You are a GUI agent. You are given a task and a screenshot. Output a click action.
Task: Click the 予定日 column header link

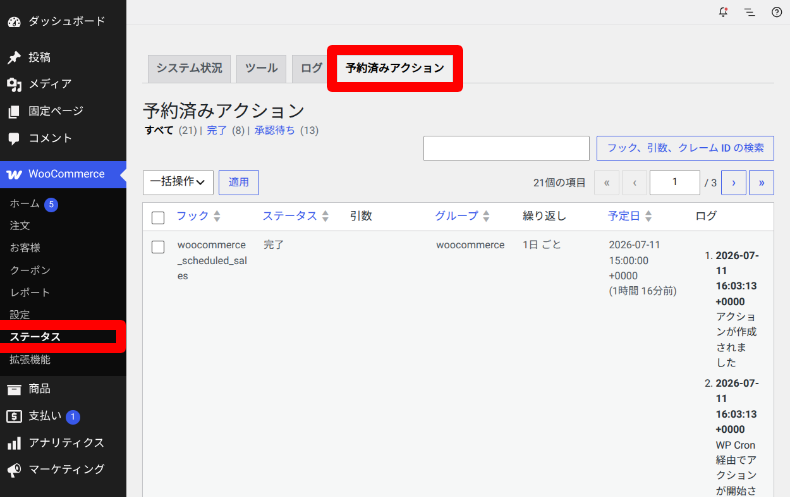624,216
